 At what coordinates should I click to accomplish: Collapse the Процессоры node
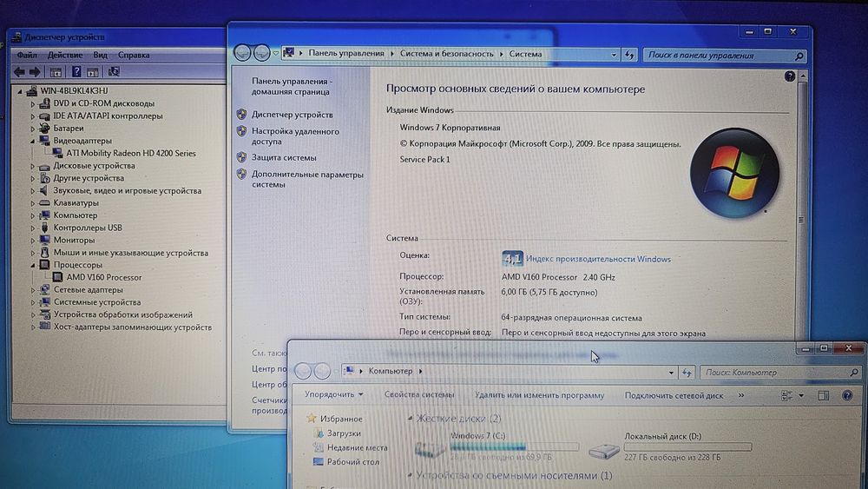[33, 265]
